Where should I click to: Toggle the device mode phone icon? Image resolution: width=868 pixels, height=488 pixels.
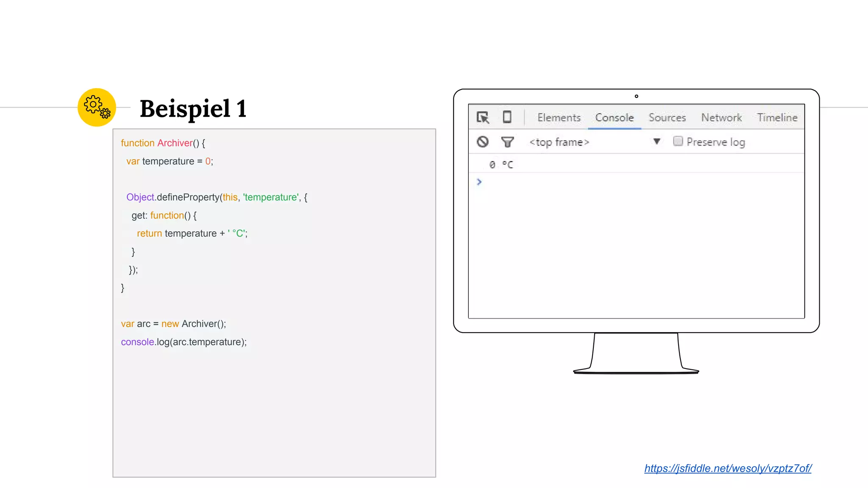(507, 117)
